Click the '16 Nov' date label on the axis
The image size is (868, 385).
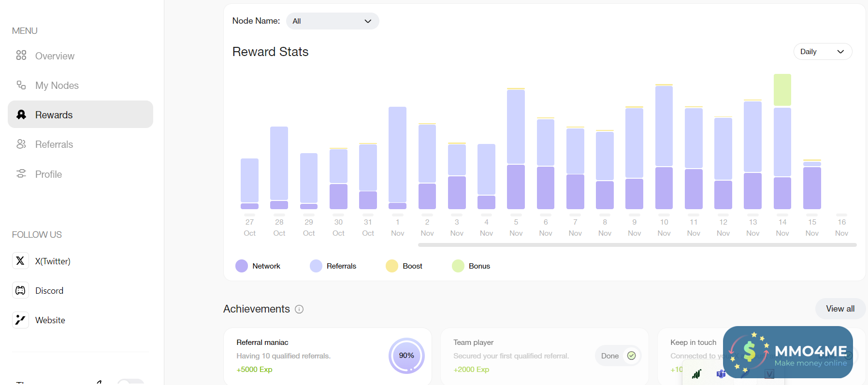[x=841, y=228]
